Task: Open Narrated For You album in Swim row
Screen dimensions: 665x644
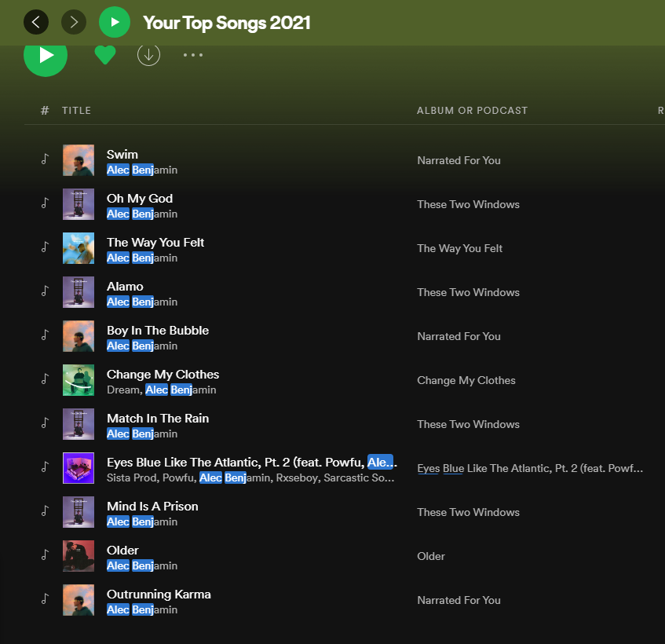Action: click(x=459, y=160)
